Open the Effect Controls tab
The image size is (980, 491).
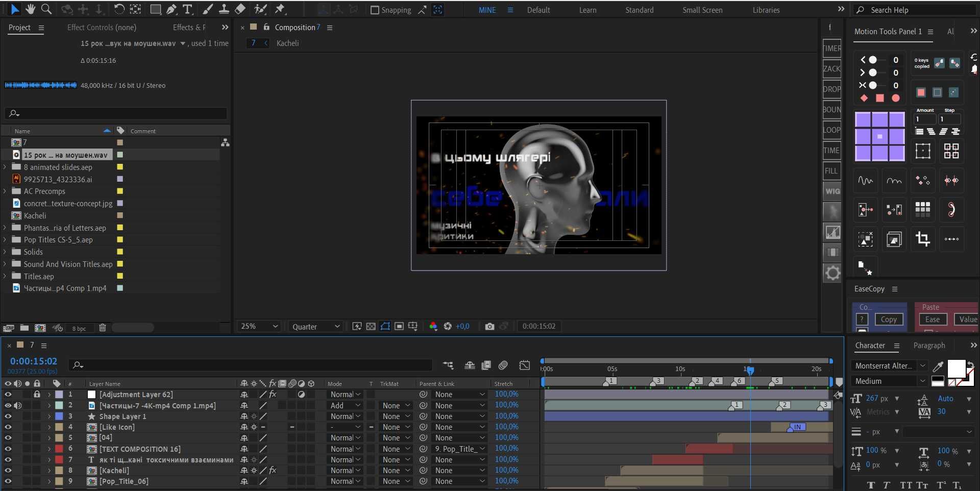102,27
